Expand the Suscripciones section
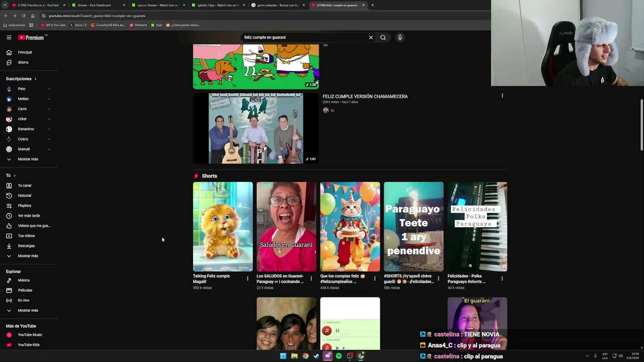The image size is (644, 362). point(21,79)
